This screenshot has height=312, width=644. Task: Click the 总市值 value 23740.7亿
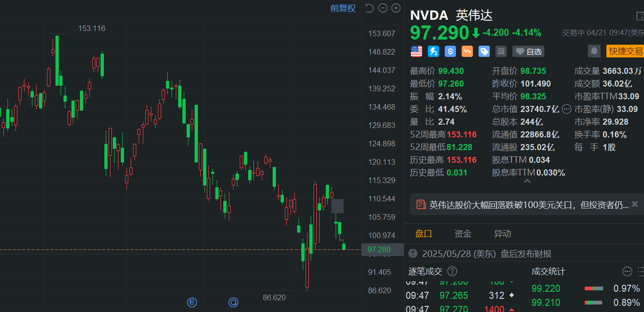click(540, 109)
